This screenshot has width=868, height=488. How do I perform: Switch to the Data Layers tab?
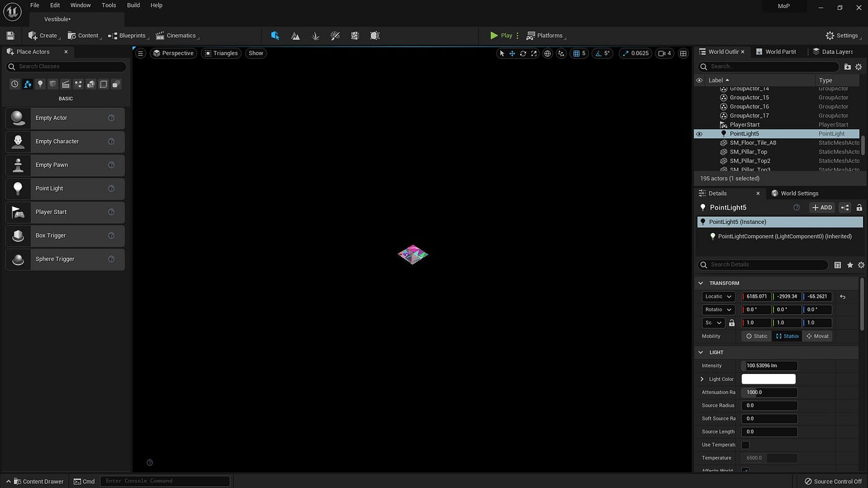(x=833, y=51)
